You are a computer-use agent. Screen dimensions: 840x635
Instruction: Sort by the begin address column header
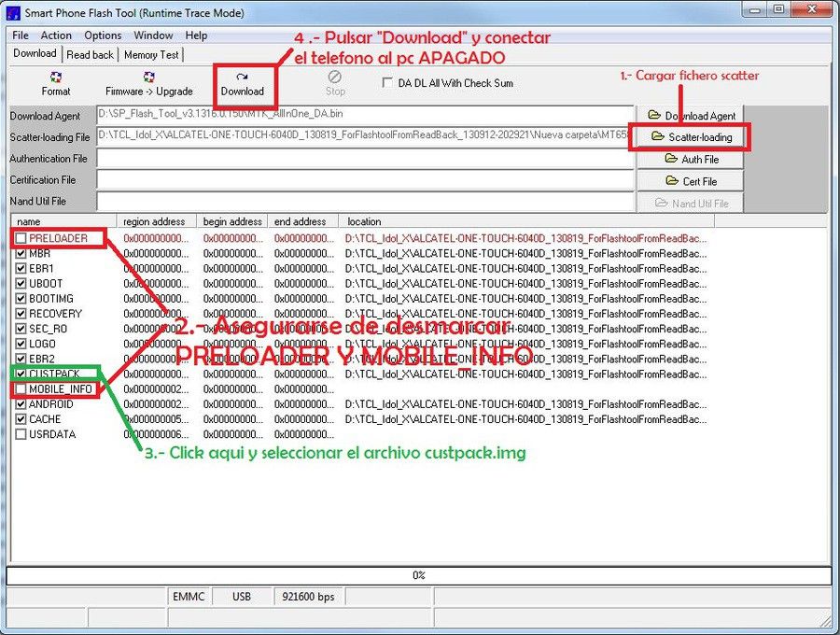tap(232, 221)
